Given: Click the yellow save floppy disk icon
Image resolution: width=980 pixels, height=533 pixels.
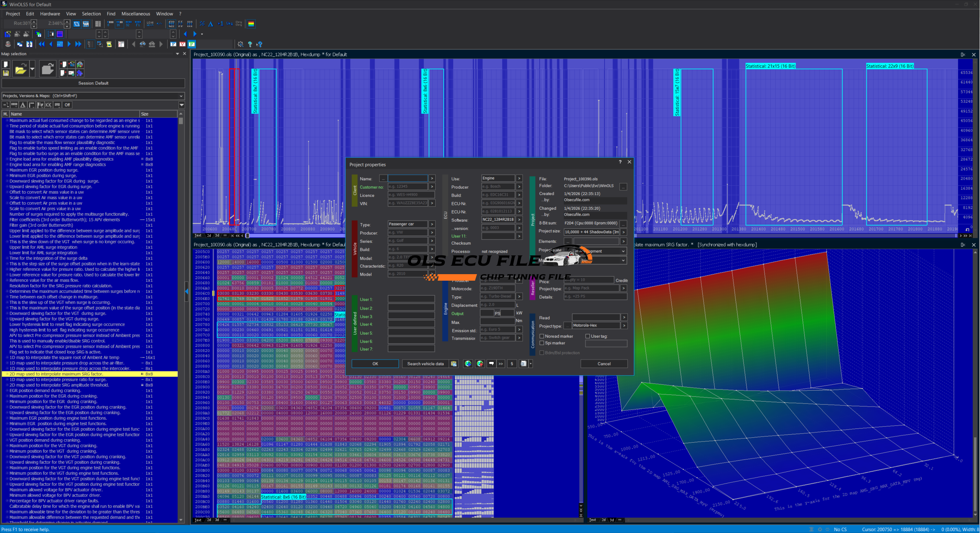Looking at the screenshot, I should point(6,73).
